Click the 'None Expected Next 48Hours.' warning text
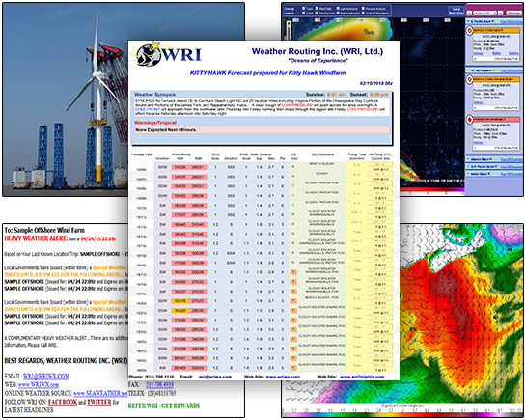The width and height of the screenshot is (526, 420). [166, 129]
